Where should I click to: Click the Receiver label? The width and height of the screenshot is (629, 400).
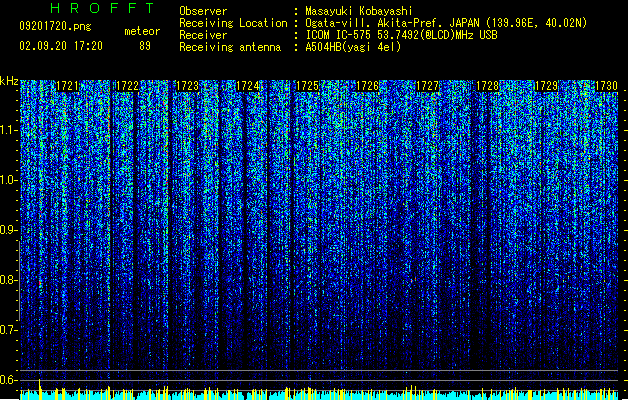coord(203,35)
